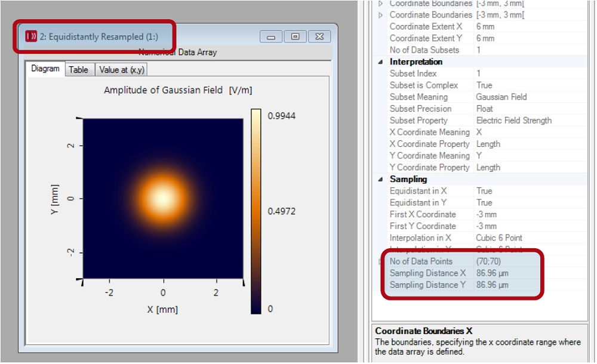The width and height of the screenshot is (597, 364).
Task: Select the Subset Property row
Action: pos(487,121)
